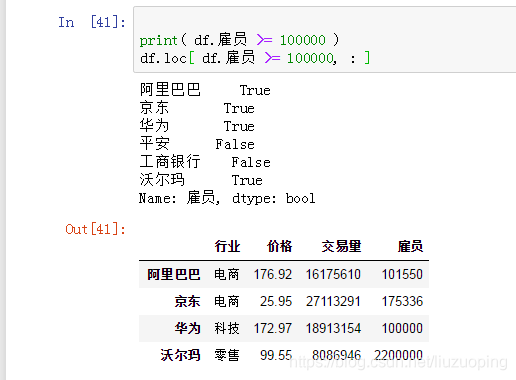The height and width of the screenshot is (380, 516).
Task: Click the employee cell 101550
Action: (x=402, y=275)
